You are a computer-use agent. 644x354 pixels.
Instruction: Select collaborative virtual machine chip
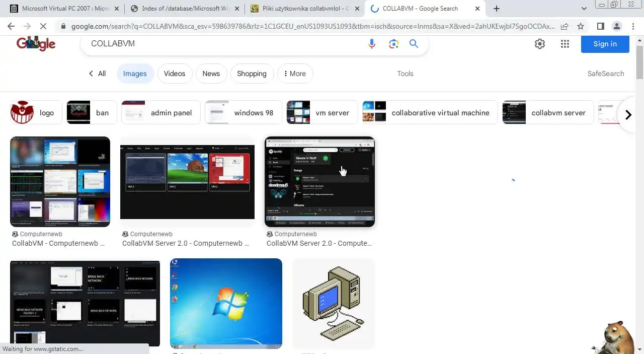pyautogui.click(x=430, y=113)
